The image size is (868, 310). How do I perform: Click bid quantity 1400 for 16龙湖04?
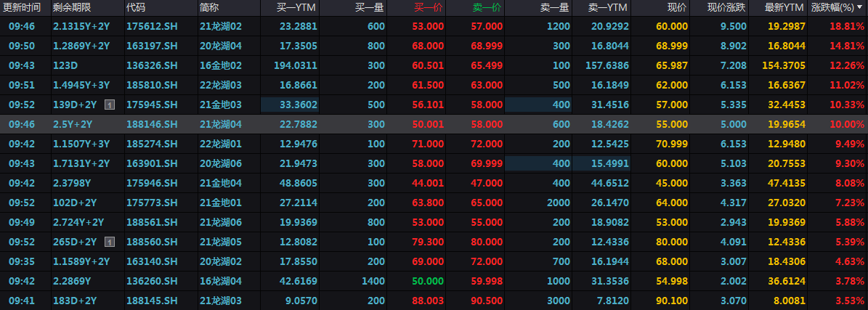tap(373, 281)
